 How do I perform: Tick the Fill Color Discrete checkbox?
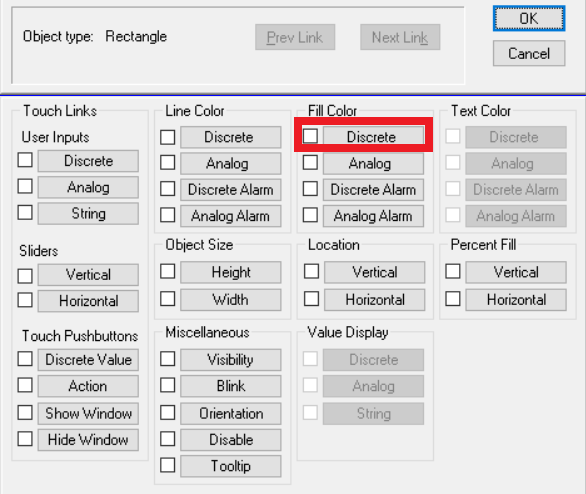[x=310, y=136]
